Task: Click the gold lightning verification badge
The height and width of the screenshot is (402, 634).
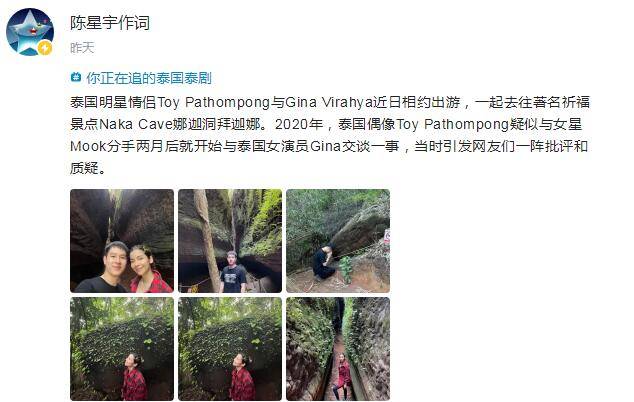Action: 44,49
